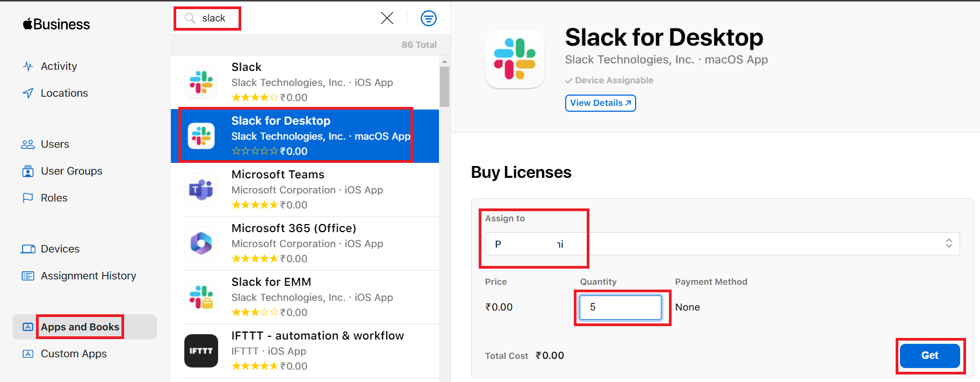Open the Assign to dropdown

tap(722, 244)
